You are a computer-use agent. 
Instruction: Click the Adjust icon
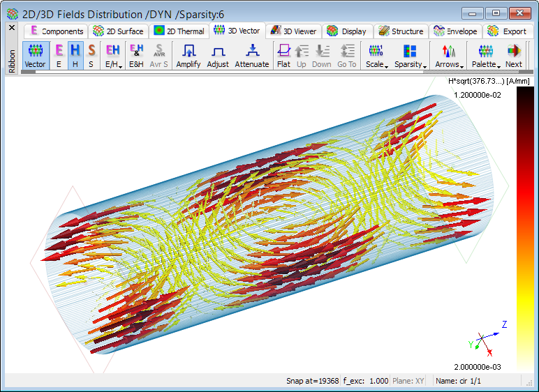(x=218, y=55)
